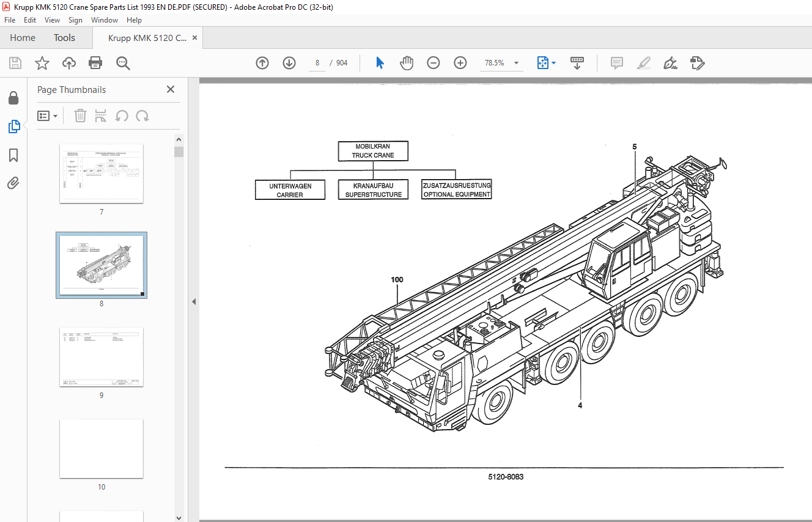Expand the fit page options arrow

click(553, 63)
